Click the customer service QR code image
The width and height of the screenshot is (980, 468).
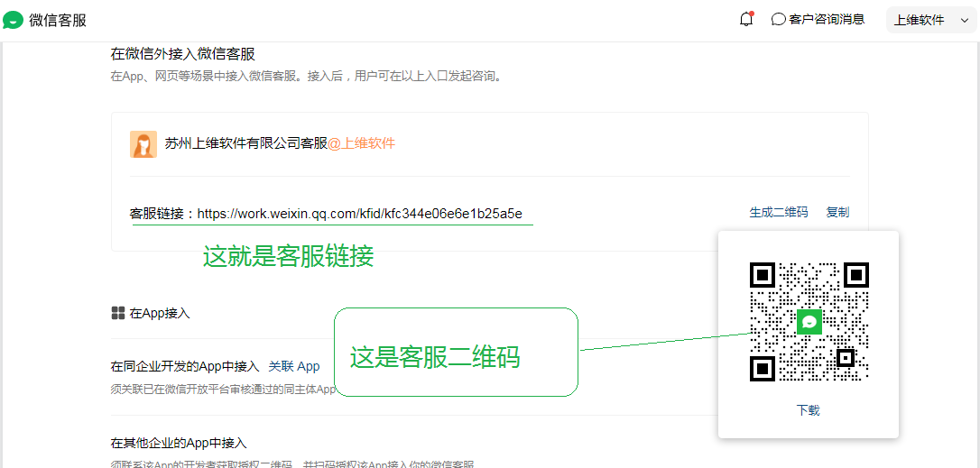point(809,322)
